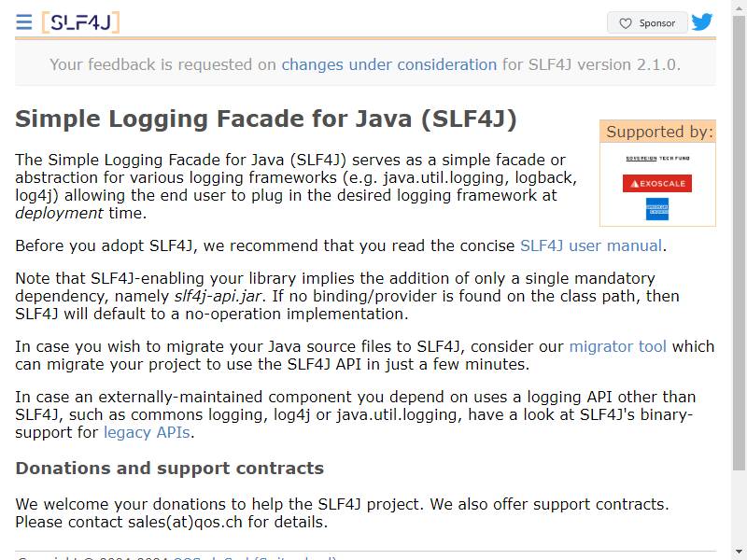Click the italic slf4j-api.jar text
Image resolution: width=747 pixels, height=560 pixels.
click(218, 296)
